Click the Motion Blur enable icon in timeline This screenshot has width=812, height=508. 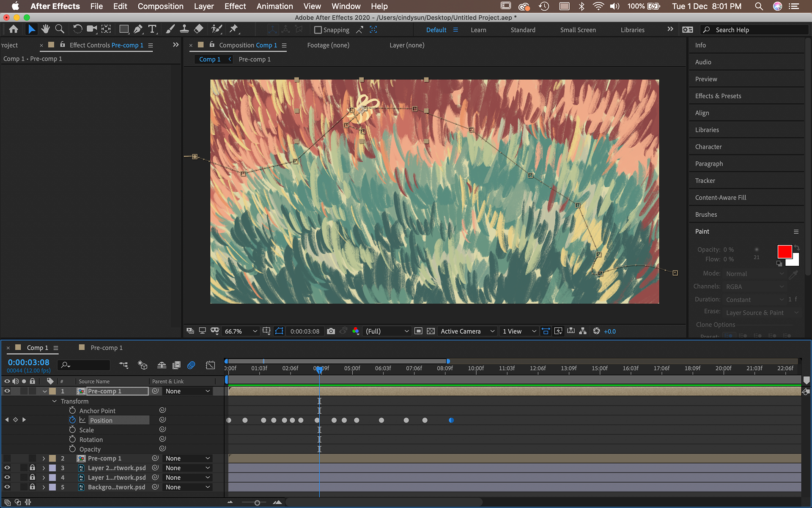[x=191, y=365]
